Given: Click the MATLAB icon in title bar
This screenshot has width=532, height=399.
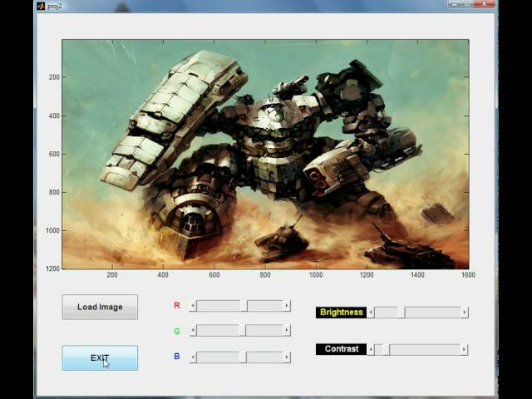Looking at the screenshot, I should pyautogui.click(x=41, y=6).
